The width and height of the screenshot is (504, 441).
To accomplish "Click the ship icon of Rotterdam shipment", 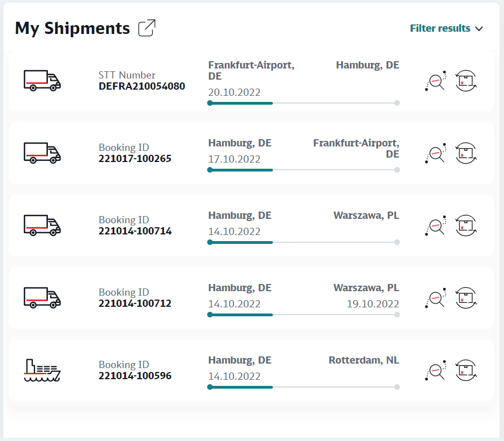I will click(42, 370).
